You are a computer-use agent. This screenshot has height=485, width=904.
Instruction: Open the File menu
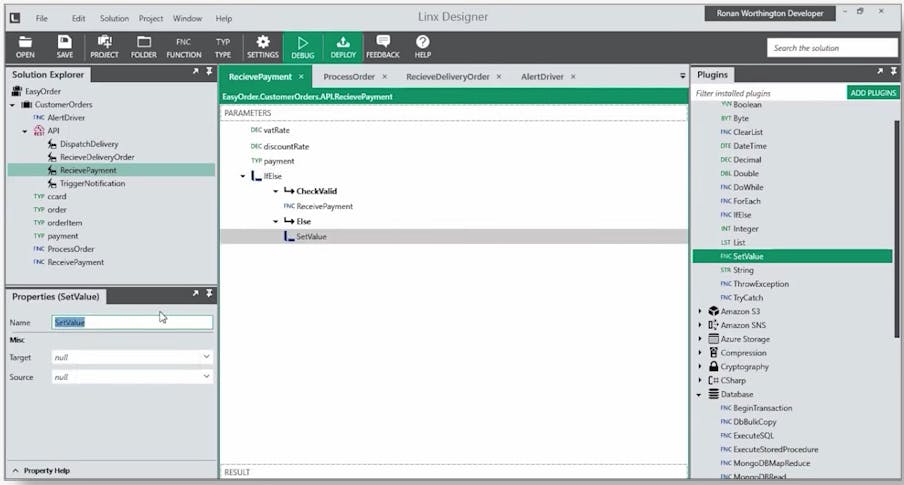[42, 18]
